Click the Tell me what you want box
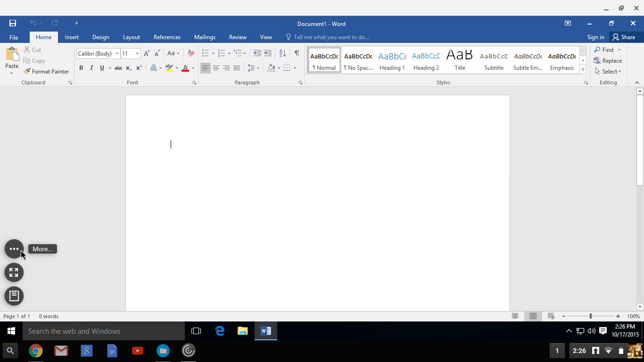This screenshot has width=644, height=362. (327, 37)
